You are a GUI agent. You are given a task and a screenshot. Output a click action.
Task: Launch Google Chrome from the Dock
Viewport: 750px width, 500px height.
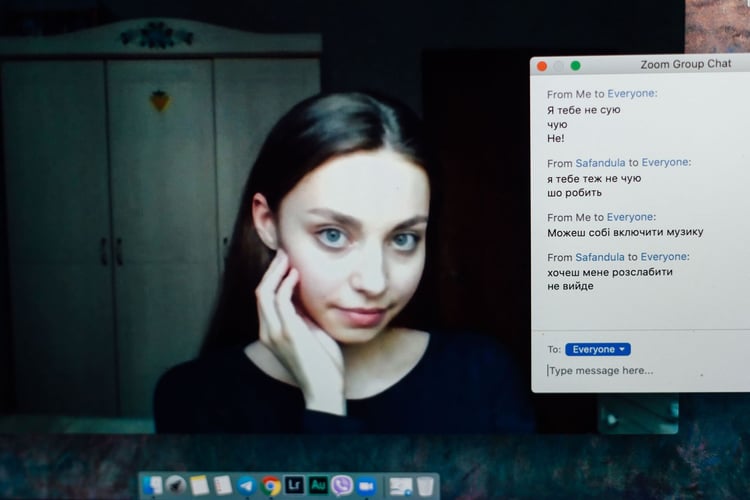click(271, 486)
